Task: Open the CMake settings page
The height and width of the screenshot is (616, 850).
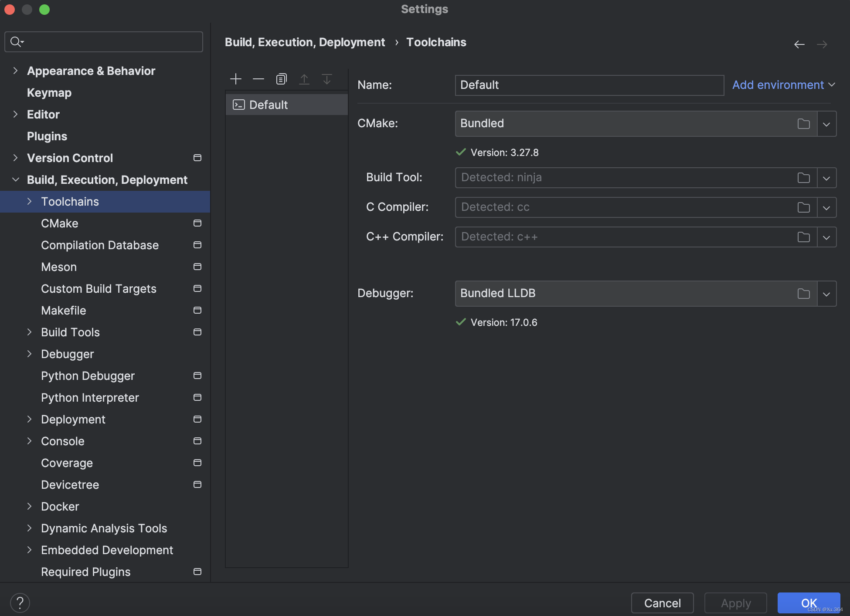Action: 60,223
